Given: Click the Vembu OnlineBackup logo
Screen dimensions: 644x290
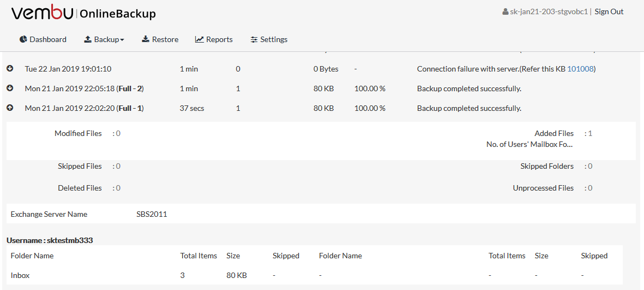Looking at the screenshot, I should click(83, 13).
